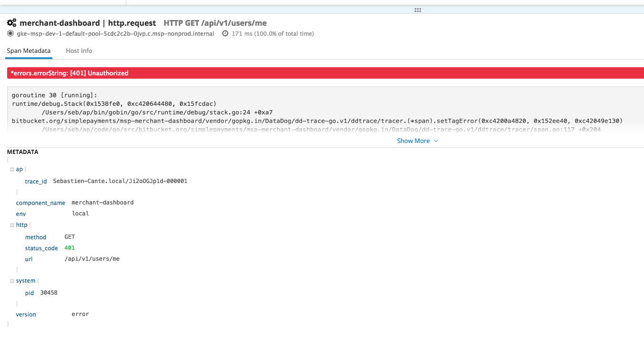Click the version key
The width and height of the screenshot is (644, 348).
pyautogui.click(x=26, y=315)
